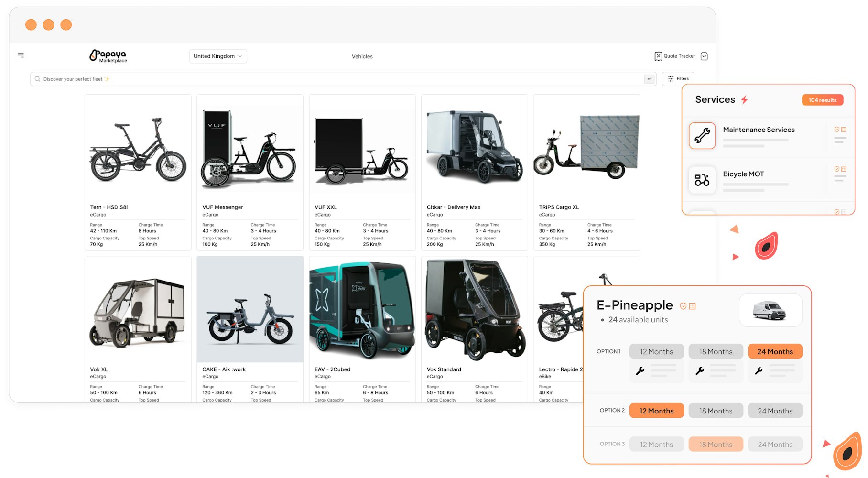The height and width of the screenshot is (478, 868).
Task: Select 24 Months in Option 1
Action: 775,351
